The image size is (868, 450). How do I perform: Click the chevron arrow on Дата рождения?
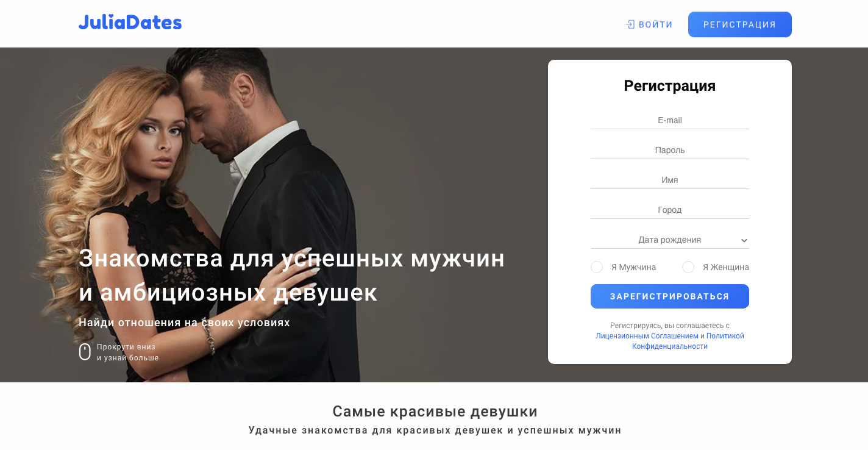pyautogui.click(x=744, y=240)
